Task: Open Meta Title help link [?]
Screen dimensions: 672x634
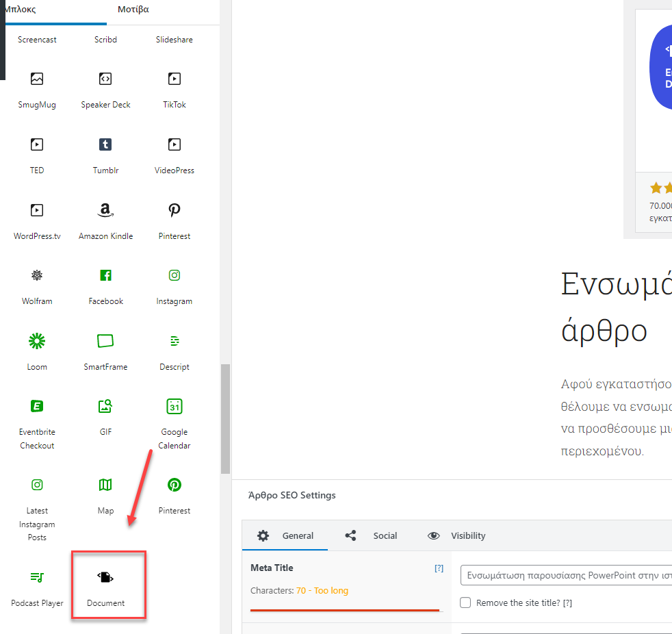Action: [x=439, y=568]
